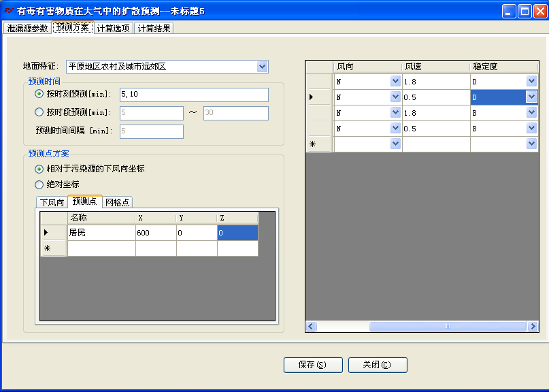This screenshot has height=392, width=549.
Task: Click the highlighted Z cell of 居民 row
Action: [237, 233]
